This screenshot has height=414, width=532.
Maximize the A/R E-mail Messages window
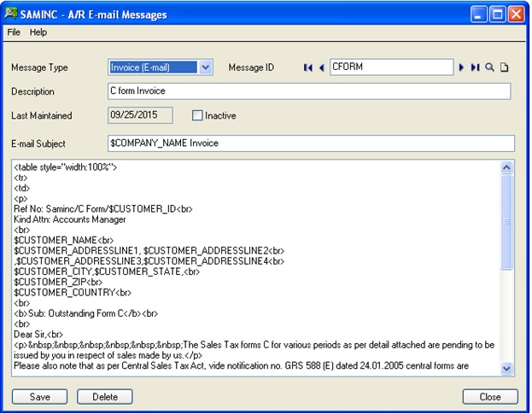click(x=497, y=15)
